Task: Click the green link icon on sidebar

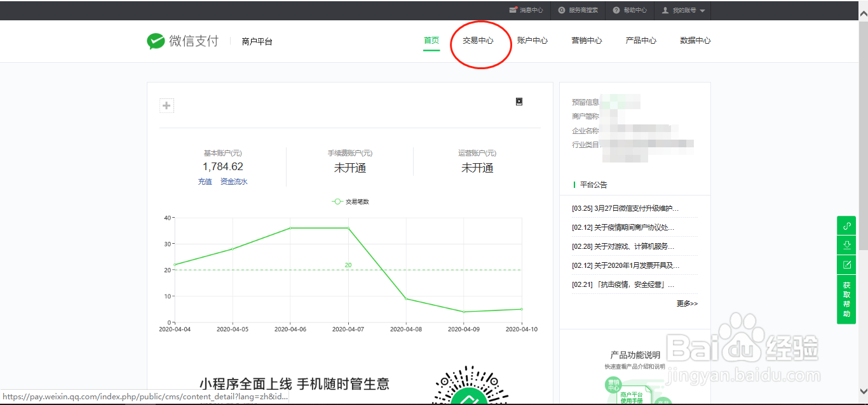Action: tap(846, 225)
